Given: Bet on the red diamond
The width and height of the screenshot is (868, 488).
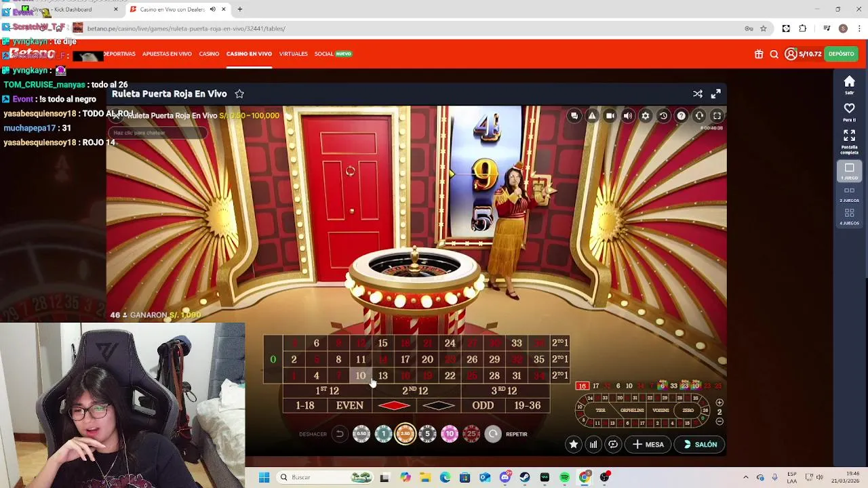Looking at the screenshot, I should click(394, 406).
